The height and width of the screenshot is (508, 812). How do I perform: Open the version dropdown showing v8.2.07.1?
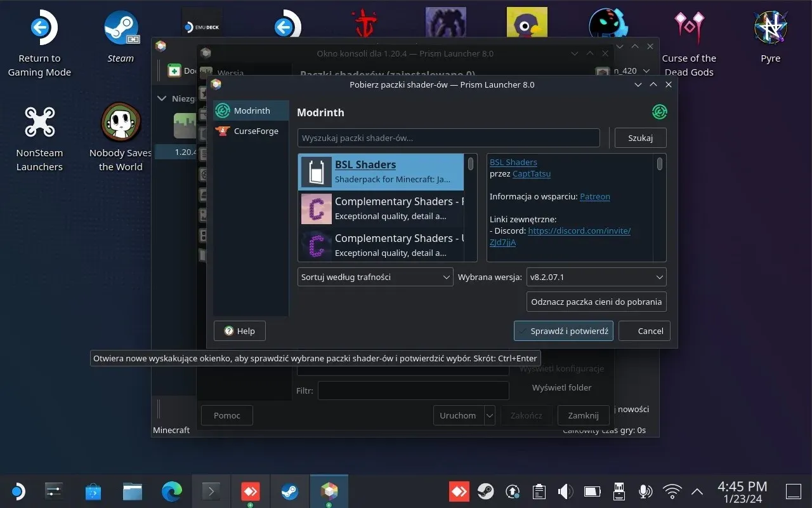tap(596, 277)
